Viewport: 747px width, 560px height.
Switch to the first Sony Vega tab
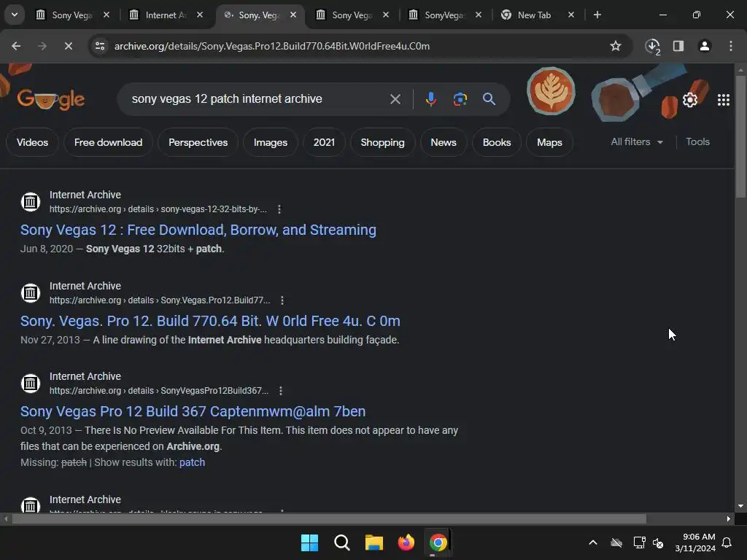click(71, 15)
